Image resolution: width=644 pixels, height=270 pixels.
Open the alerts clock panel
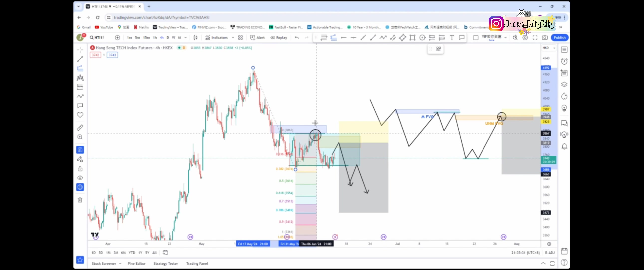[564, 61]
